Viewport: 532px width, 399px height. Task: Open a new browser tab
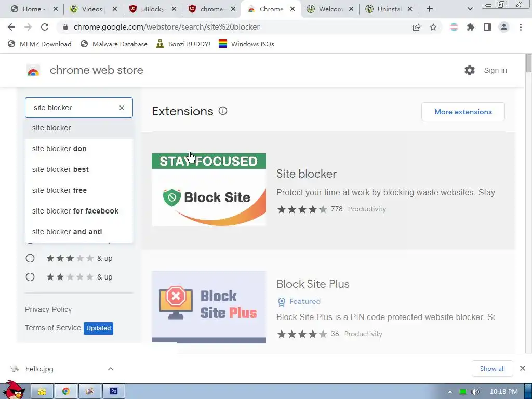tap(430, 9)
